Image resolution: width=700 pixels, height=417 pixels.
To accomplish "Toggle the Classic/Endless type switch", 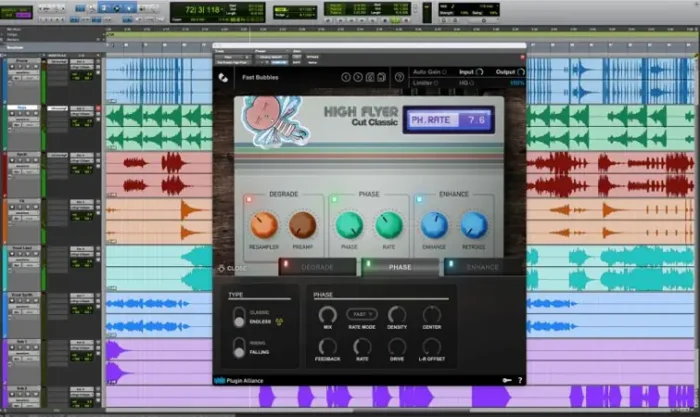I will point(239,319).
